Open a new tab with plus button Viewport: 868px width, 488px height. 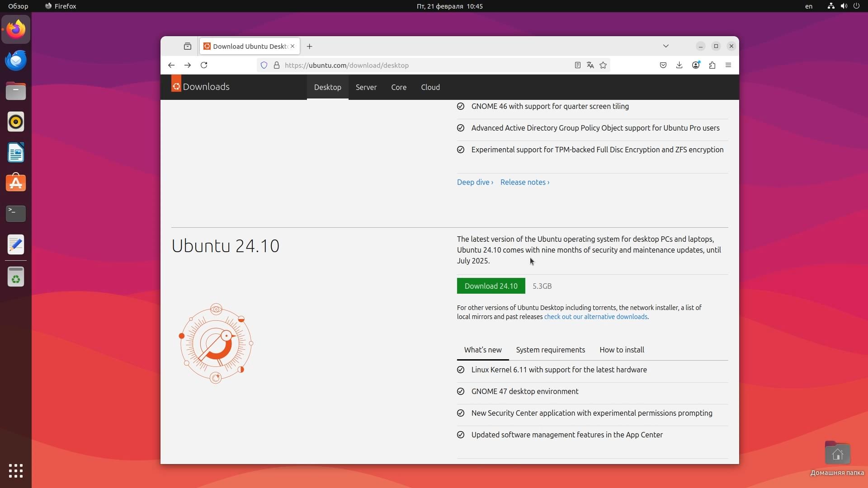(309, 46)
